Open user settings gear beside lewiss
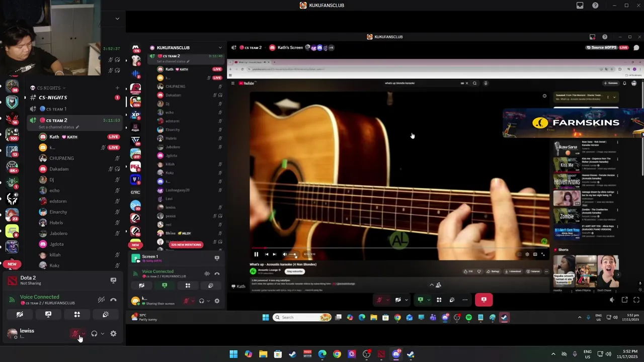 click(113, 333)
